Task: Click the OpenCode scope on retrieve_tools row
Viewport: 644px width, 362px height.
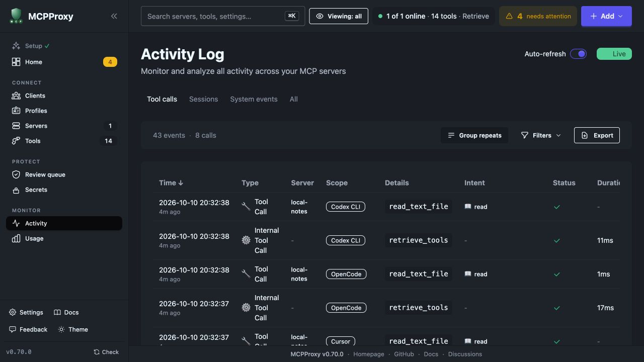Action: (x=346, y=308)
